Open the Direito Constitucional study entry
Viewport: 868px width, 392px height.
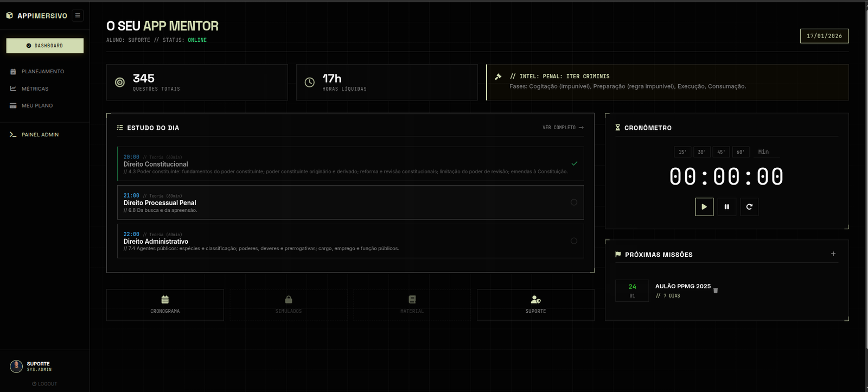tap(350, 163)
